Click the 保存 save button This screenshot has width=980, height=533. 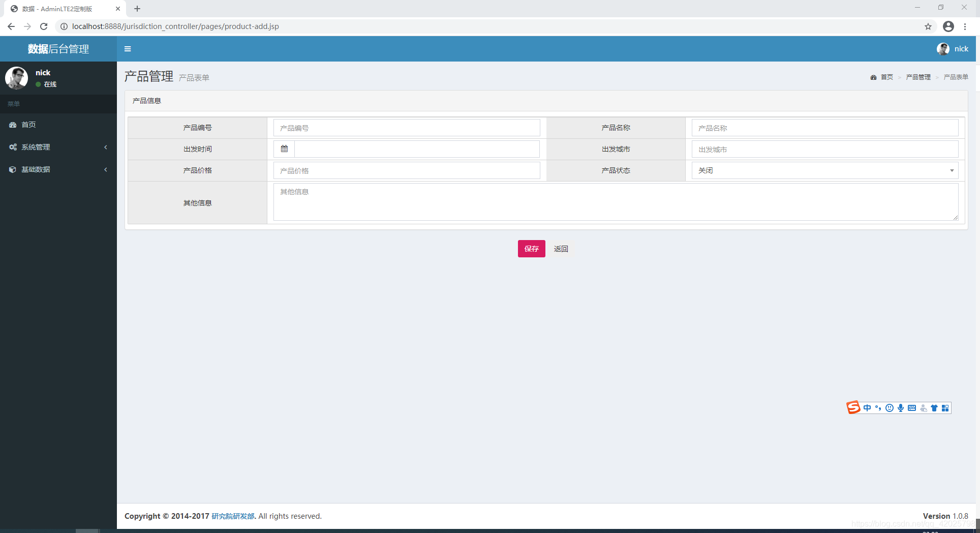pos(532,249)
